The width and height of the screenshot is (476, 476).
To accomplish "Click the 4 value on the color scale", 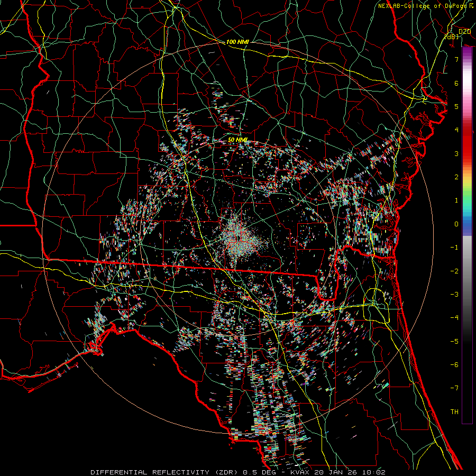I will coord(456,130).
